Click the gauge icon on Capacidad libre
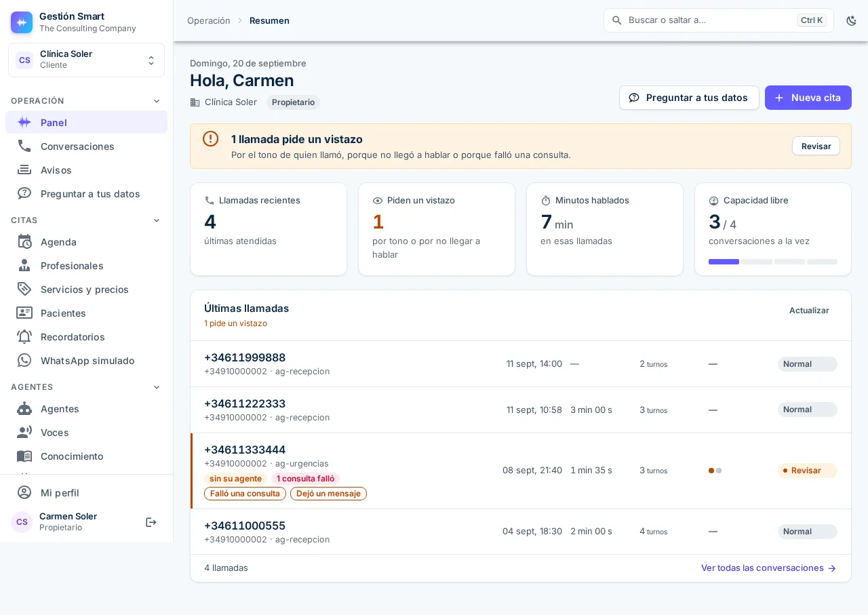 point(714,201)
